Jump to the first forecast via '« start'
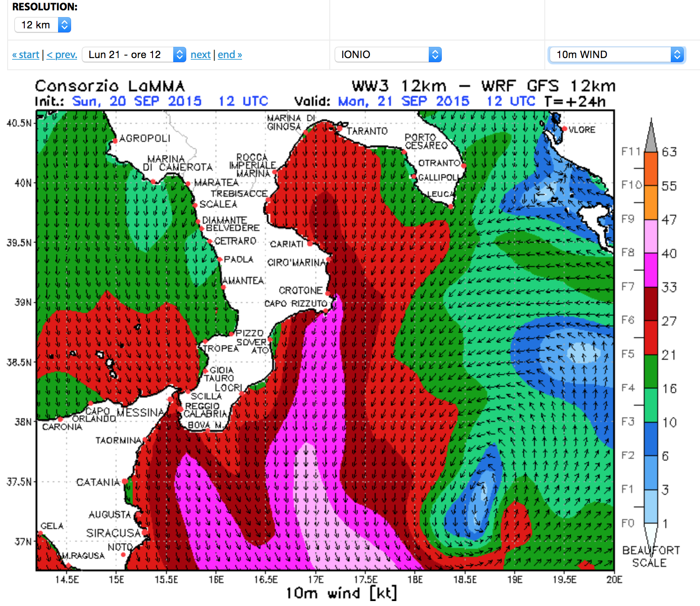The image size is (700, 606). pyautogui.click(x=26, y=54)
